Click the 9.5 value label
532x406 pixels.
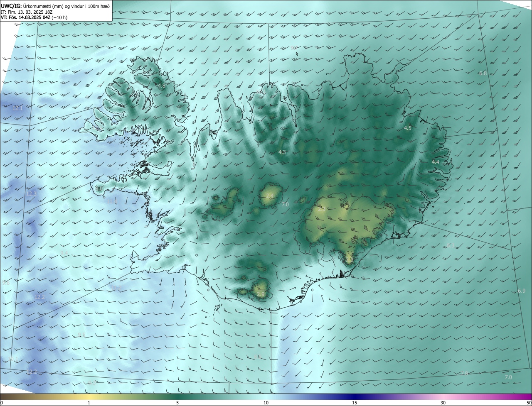point(81,335)
